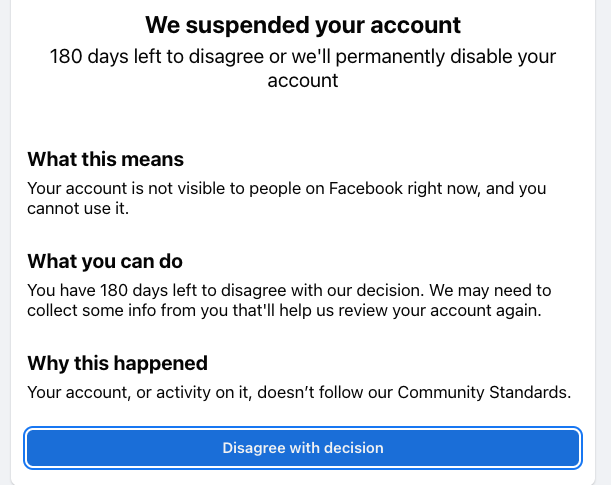Click the "What this means" heading
This screenshot has width=611, height=485.
click(105, 159)
